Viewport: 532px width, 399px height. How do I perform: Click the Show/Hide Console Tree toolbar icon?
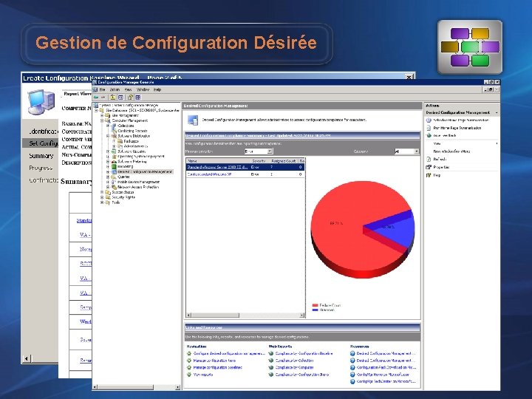point(120,98)
